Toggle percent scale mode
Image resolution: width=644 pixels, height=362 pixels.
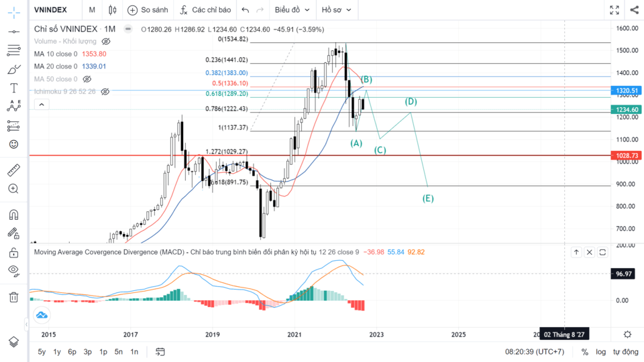pyautogui.click(x=585, y=352)
